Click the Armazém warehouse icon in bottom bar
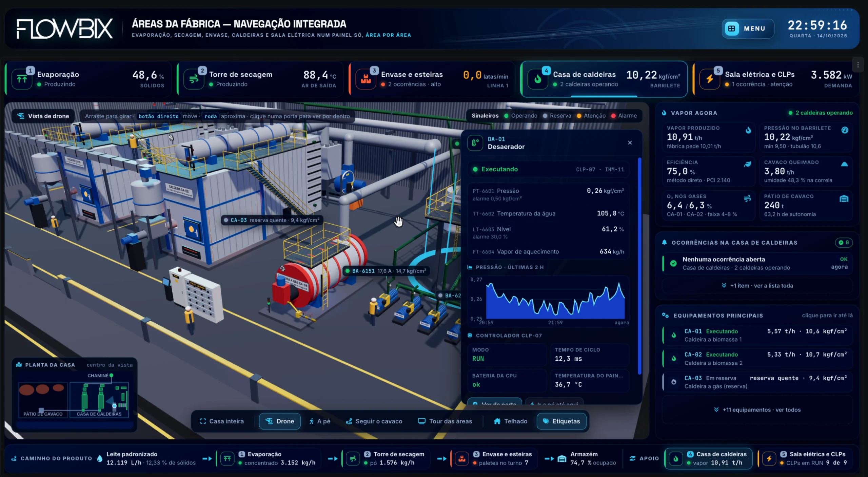The width and height of the screenshot is (868, 477). pyautogui.click(x=562, y=459)
